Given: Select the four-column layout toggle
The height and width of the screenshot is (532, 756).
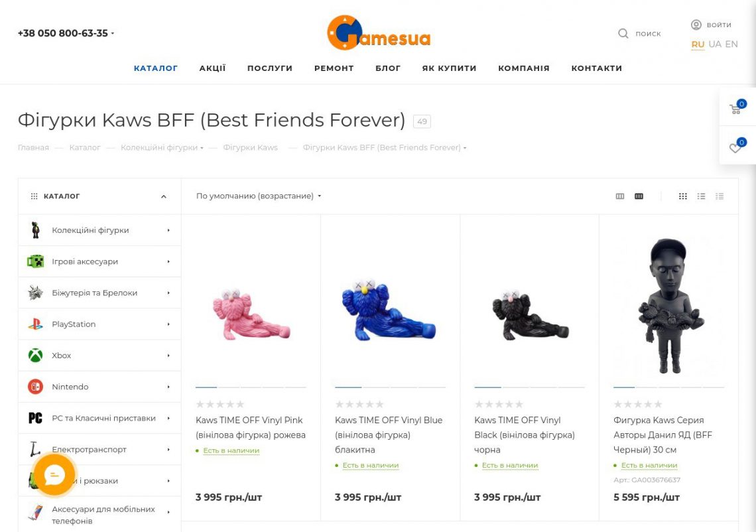Looking at the screenshot, I should pyautogui.click(x=639, y=196).
